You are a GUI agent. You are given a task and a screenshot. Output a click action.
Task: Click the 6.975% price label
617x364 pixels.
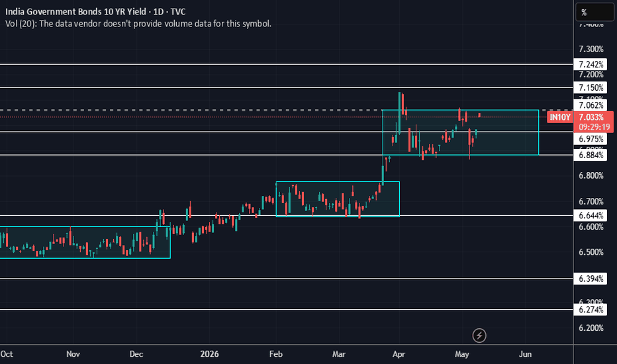(591, 139)
